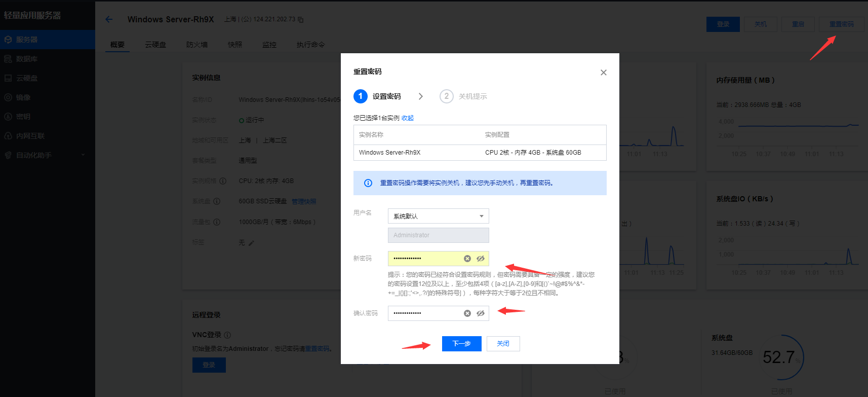Clear the confirm password field with the X icon
The width and height of the screenshot is (868, 397).
pos(467,313)
